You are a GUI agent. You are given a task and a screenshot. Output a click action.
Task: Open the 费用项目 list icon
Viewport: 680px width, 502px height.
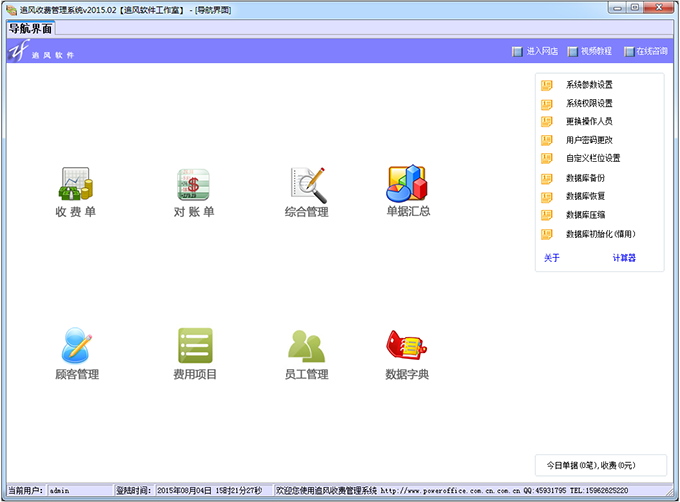pos(195,346)
